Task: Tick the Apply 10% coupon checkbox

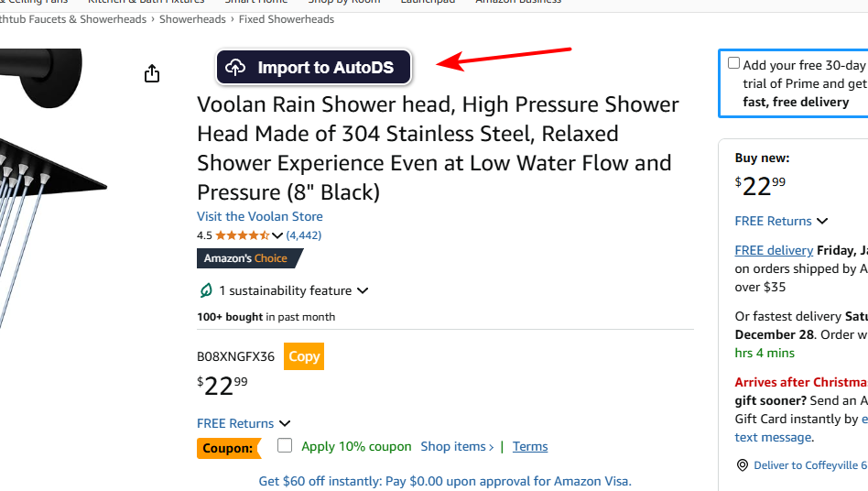Action: [x=285, y=446]
